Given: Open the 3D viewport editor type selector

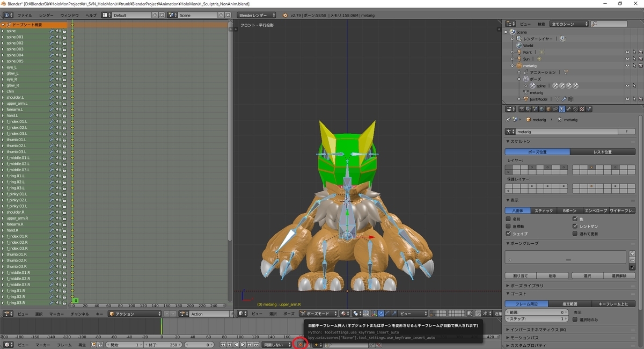Looking at the screenshot, I should tap(243, 314).
